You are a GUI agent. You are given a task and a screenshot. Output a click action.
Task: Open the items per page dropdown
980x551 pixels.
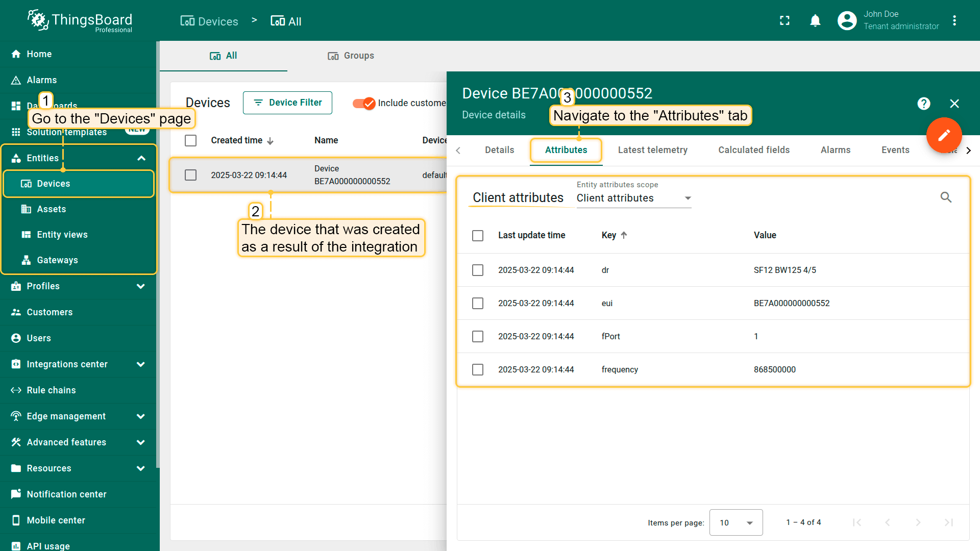(x=736, y=522)
